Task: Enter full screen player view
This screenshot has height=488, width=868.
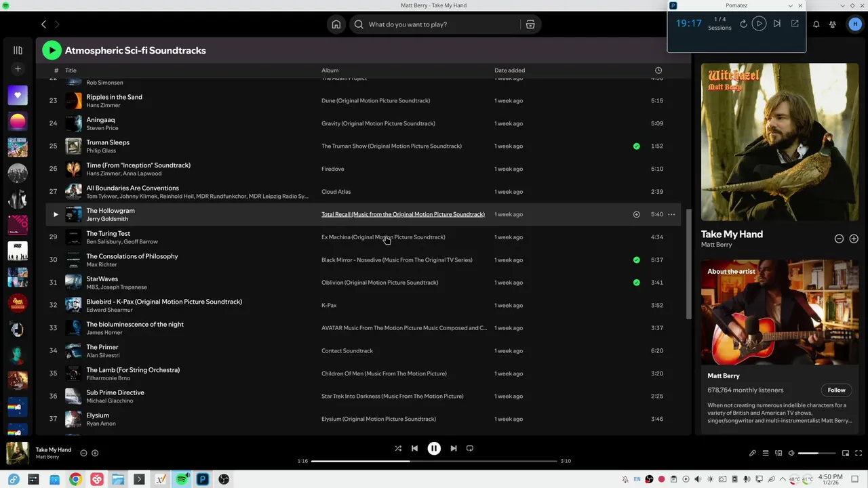Action: pyautogui.click(x=859, y=453)
